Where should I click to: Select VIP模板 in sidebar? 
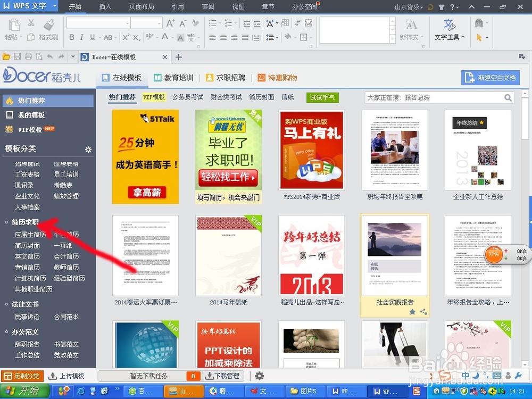pyautogui.click(x=30, y=129)
